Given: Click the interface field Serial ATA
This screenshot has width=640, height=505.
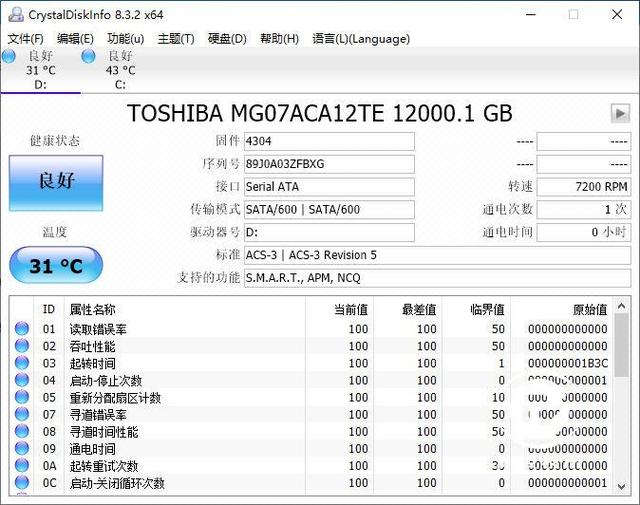Looking at the screenshot, I should pyautogui.click(x=329, y=187).
